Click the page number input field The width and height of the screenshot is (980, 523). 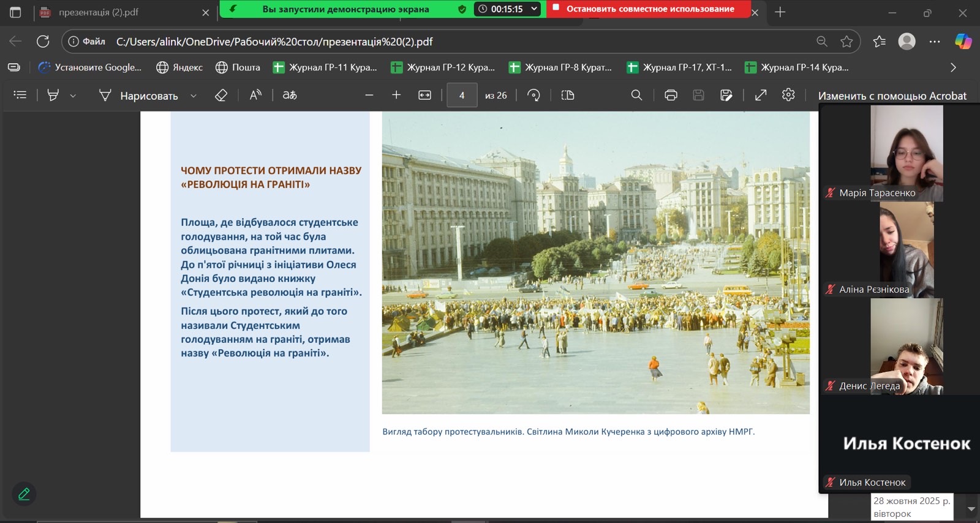click(462, 95)
